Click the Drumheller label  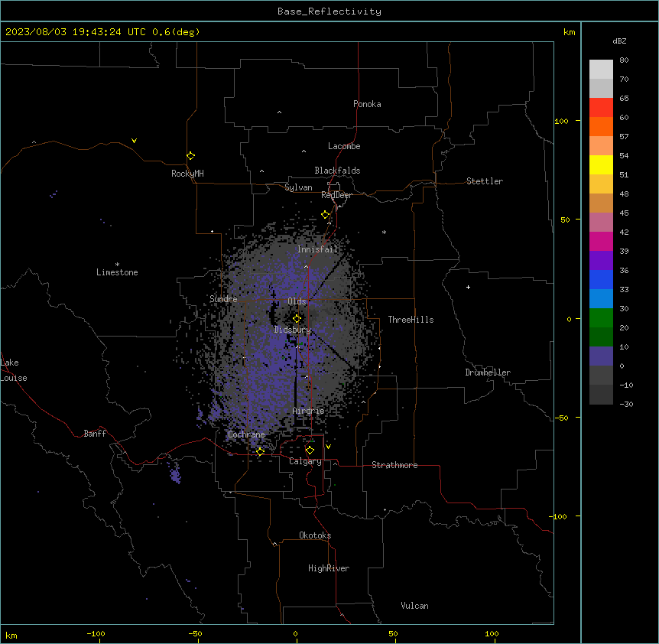click(488, 372)
